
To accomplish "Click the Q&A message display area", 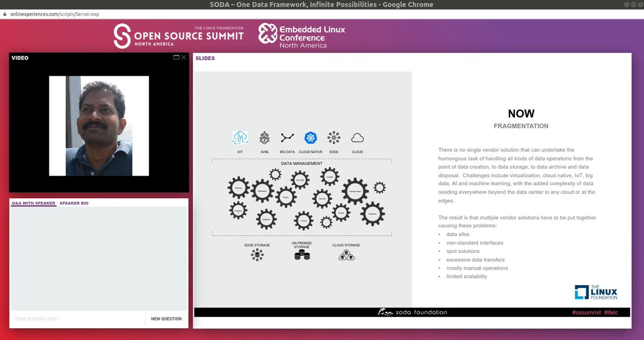I will click(x=99, y=259).
